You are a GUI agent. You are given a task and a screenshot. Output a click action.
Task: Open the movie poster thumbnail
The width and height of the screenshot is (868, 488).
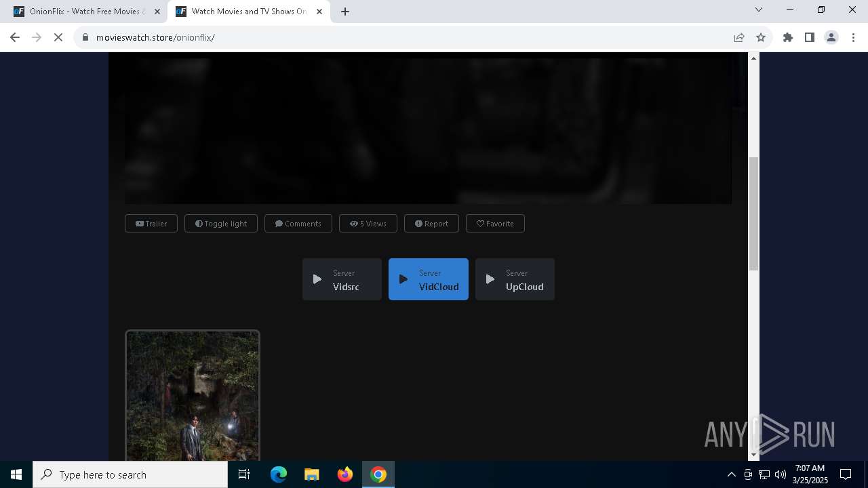(193, 395)
